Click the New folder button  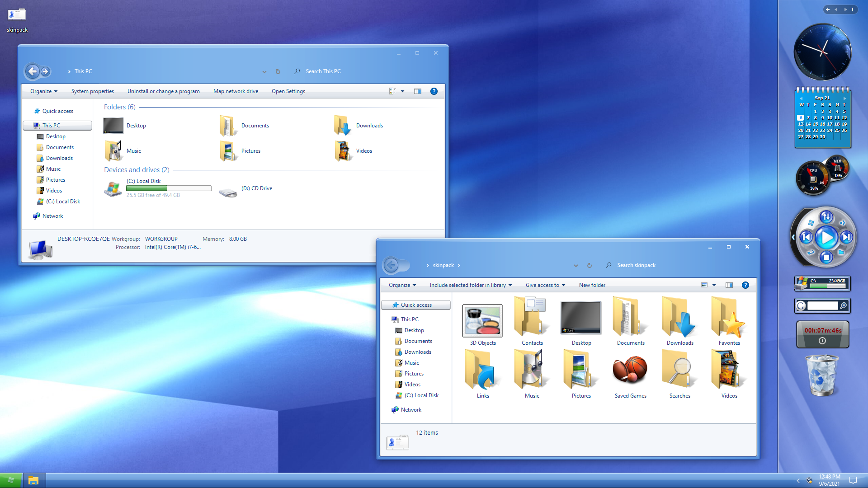click(x=592, y=285)
